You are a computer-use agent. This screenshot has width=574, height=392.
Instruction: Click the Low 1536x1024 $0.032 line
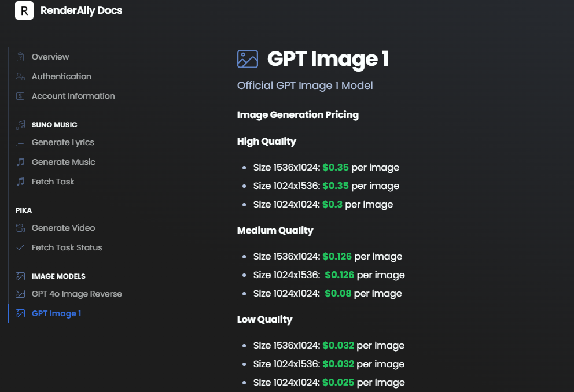tap(329, 346)
